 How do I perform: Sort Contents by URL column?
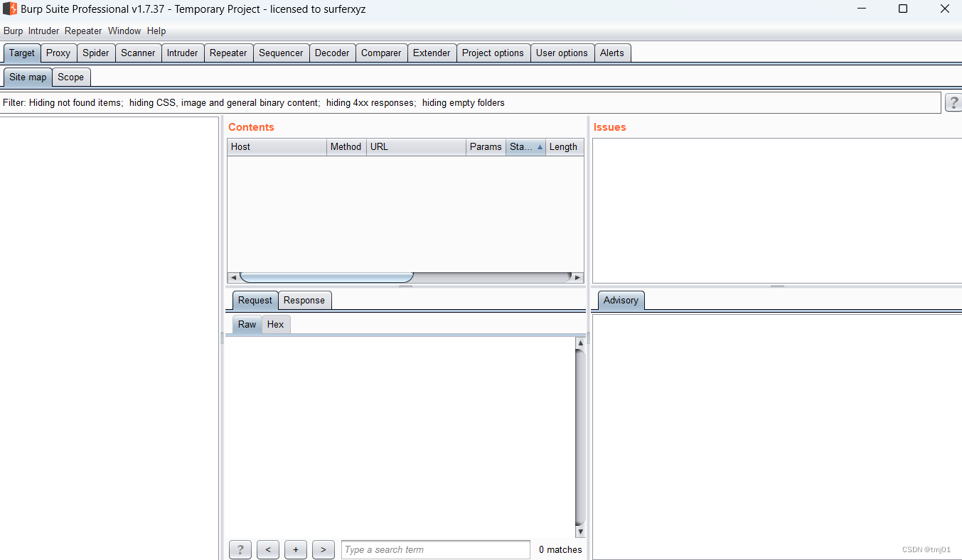coord(417,147)
